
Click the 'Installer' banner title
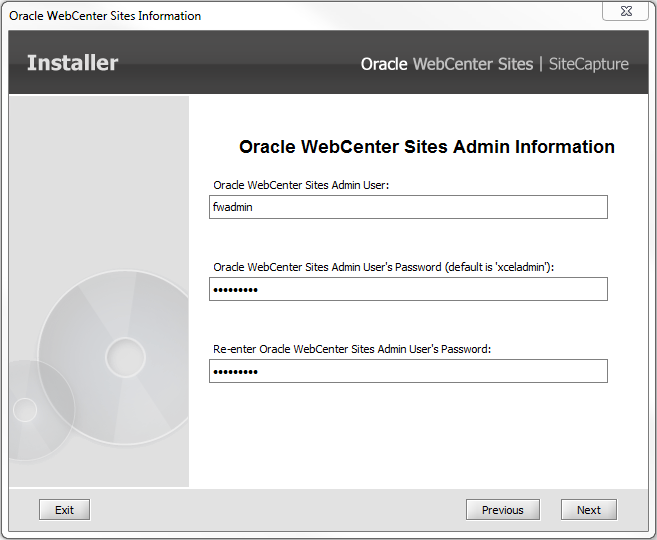click(x=72, y=63)
